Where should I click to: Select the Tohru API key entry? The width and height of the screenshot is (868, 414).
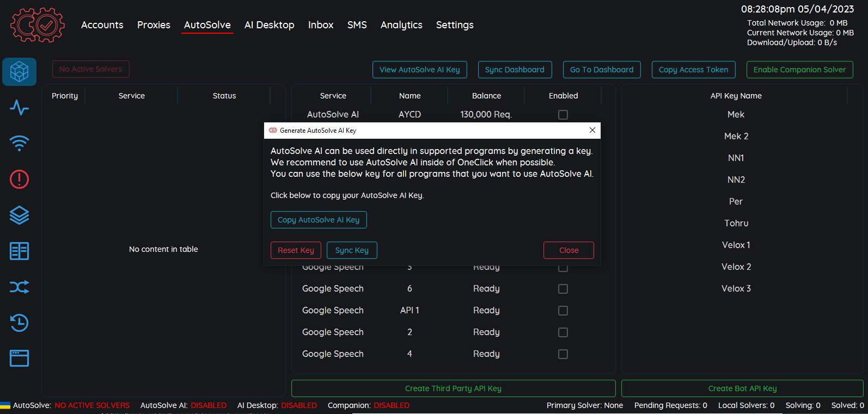(736, 223)
